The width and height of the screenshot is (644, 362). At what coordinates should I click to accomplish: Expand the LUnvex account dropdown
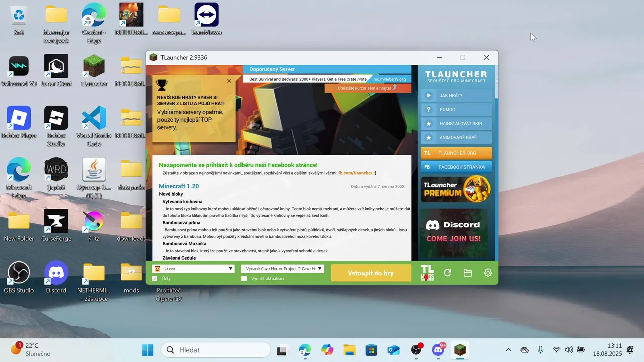194,269
